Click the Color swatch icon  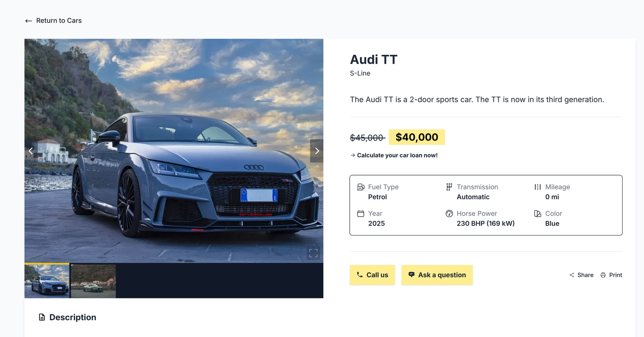click(x=538, y=213)
